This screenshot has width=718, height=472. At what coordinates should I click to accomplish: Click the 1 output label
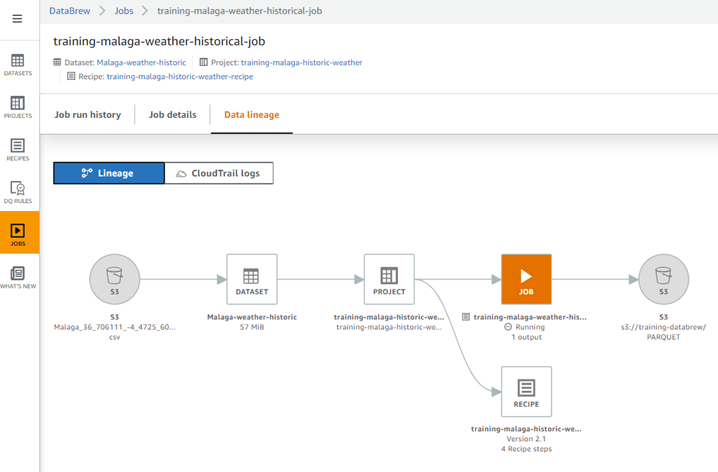pos(527,337)
